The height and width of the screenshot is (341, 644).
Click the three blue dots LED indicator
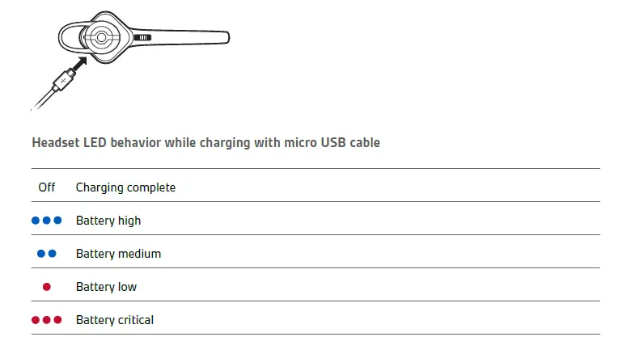point(47,221)
